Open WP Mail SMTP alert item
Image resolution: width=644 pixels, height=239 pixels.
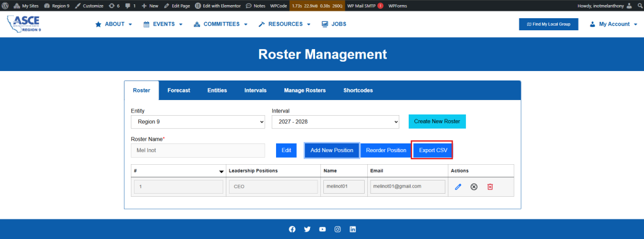click(x=365, y=6)
